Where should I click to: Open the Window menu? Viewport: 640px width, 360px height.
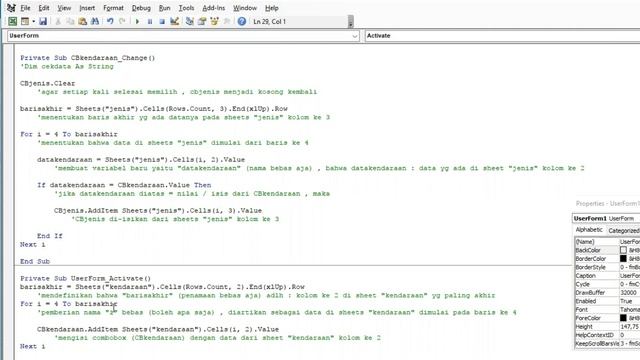pos(245,8)
